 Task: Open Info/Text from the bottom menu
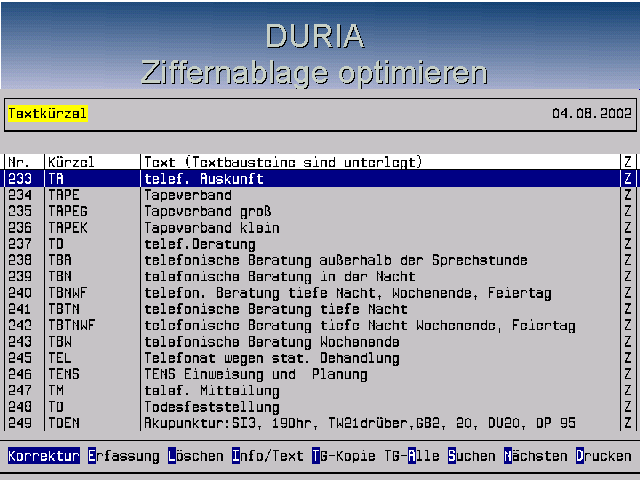coord(267,456)
